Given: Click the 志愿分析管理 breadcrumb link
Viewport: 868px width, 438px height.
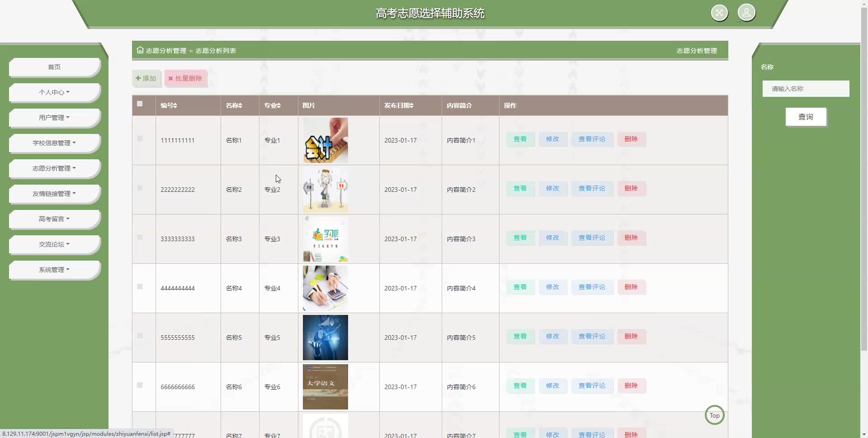Looking at the screenshot, I should coord(166,51).
